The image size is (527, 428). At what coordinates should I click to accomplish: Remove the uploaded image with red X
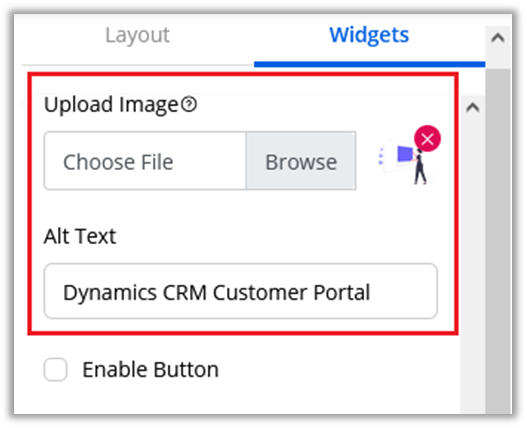coord(428,139)
